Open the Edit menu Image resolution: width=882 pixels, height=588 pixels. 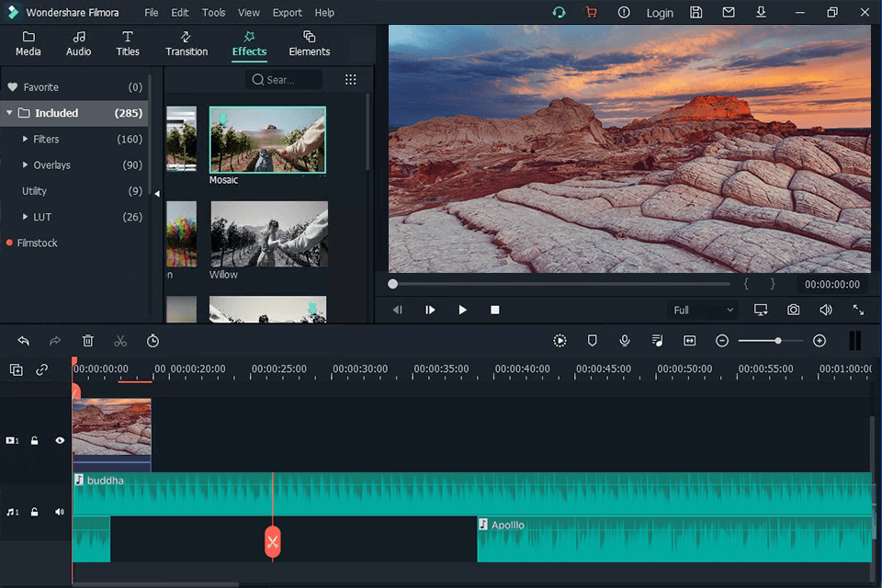[180, 12]
